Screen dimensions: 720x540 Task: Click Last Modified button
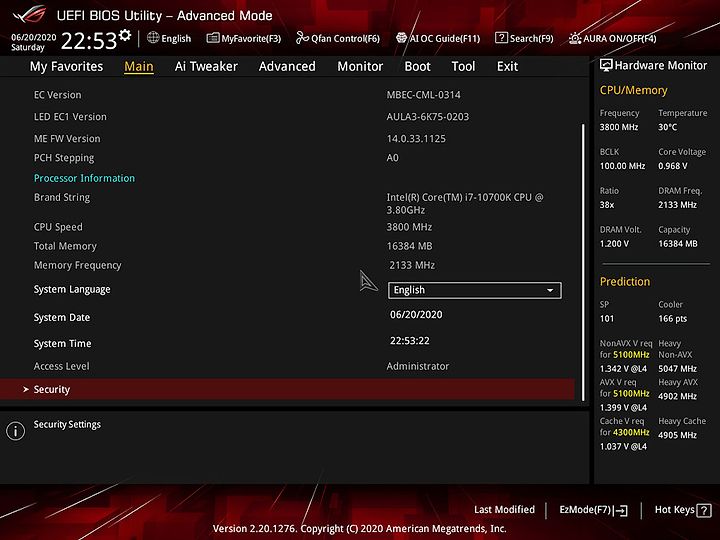[x=504, y=510]
